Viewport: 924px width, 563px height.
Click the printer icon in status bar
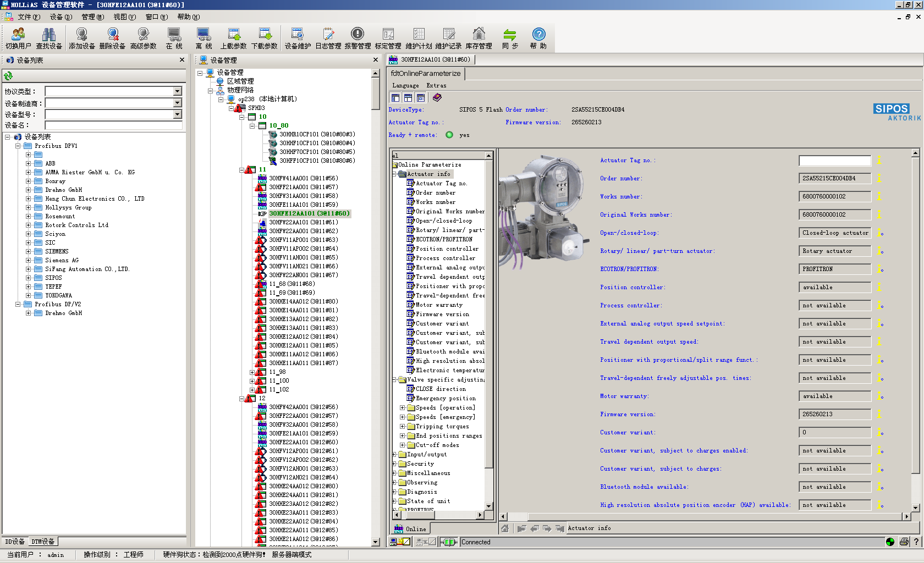pyautogui.click(x=904, y=542)
